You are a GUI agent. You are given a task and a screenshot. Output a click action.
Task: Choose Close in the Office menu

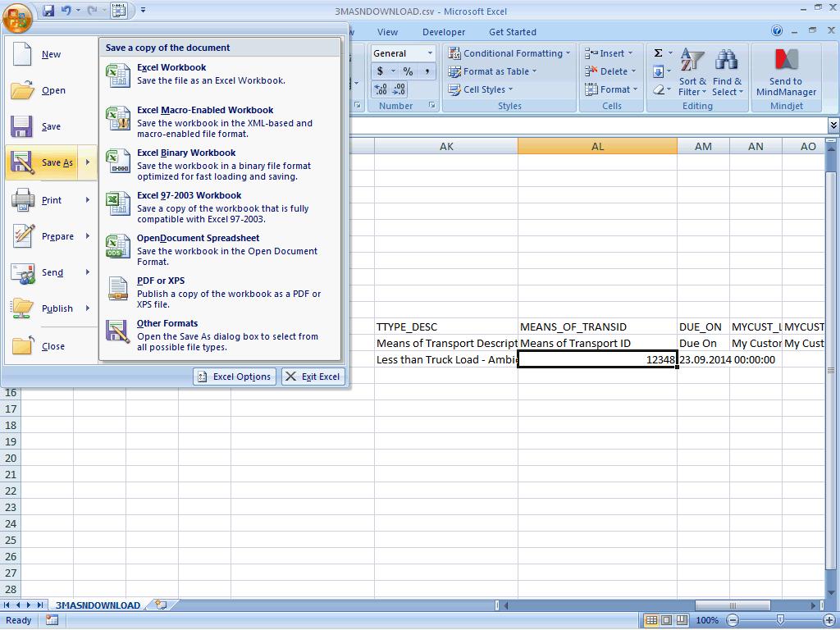pyautogui.click(x=52, y=346)
